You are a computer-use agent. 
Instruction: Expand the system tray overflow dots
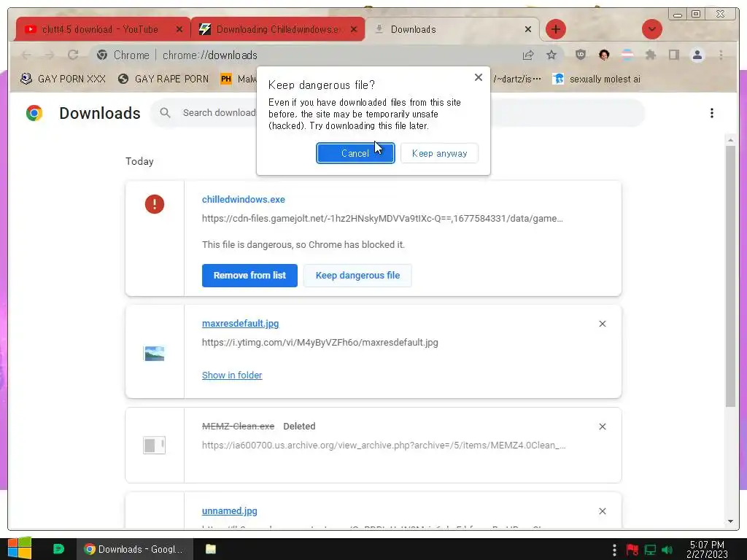pos(614,550)
